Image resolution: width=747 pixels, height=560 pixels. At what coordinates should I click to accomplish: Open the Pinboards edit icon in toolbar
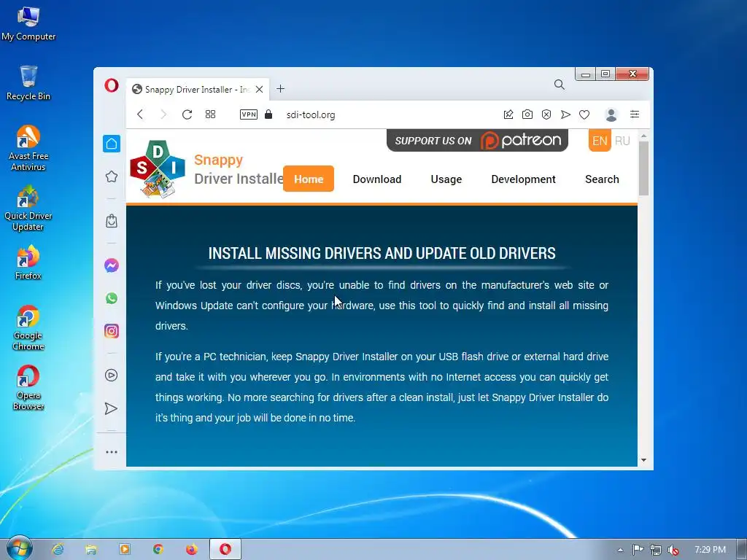pyautogui.click(x=508, y=114)
